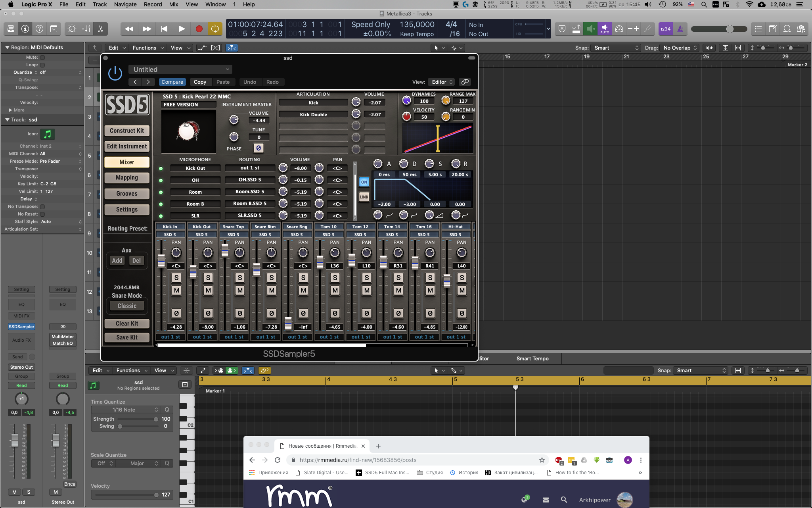Open the Mixer icon in control bar

click(x=86, y=29)
